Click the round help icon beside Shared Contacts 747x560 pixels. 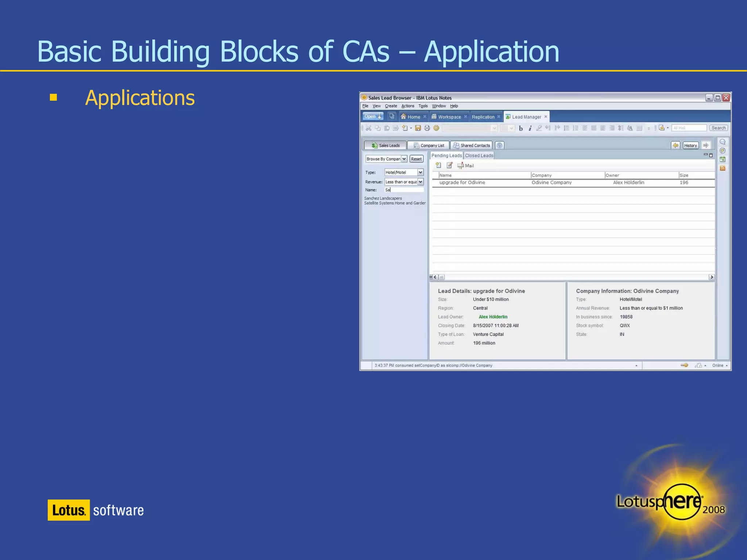tap(499, 145)
